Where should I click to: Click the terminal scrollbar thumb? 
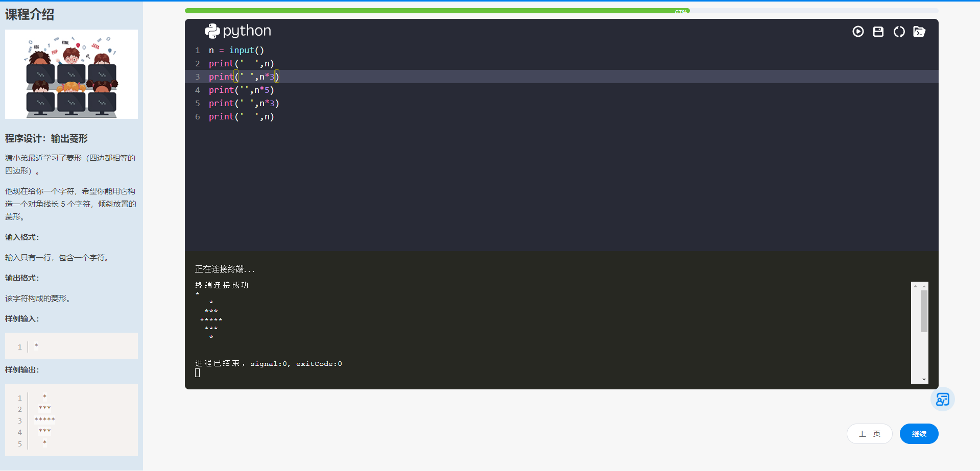tap(924, 311)
